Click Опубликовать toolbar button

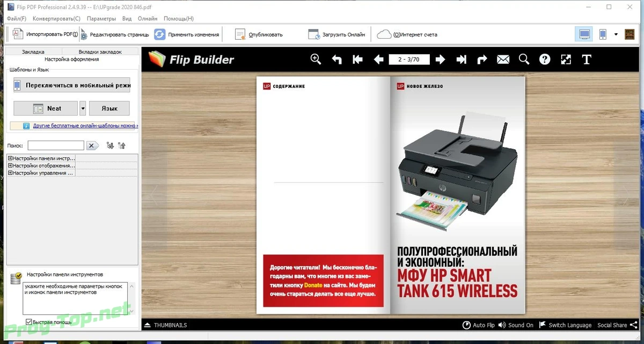coord(259,34)
